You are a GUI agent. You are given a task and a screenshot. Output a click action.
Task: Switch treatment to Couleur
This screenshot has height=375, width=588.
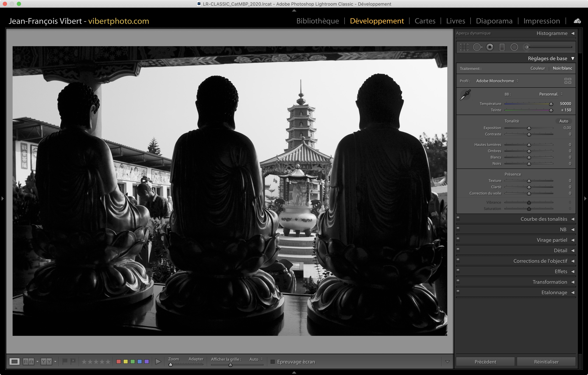(537, 68)
